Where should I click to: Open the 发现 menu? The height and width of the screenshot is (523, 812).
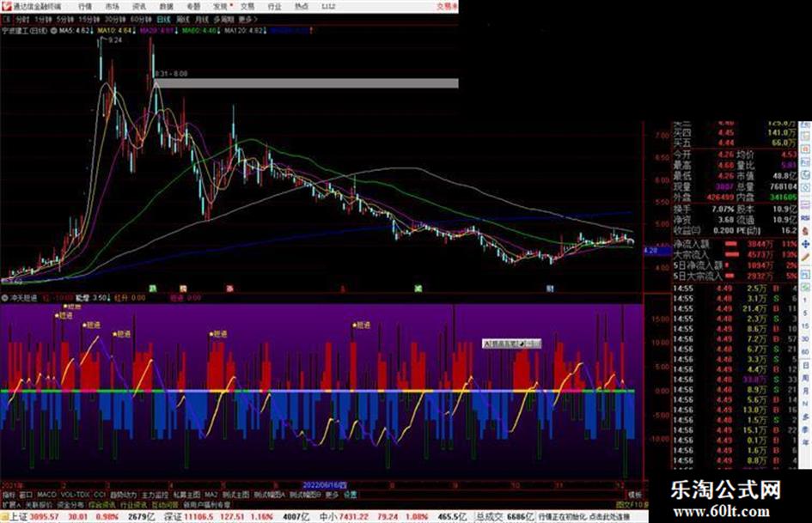pyautogui.click(x=221, y=7)
